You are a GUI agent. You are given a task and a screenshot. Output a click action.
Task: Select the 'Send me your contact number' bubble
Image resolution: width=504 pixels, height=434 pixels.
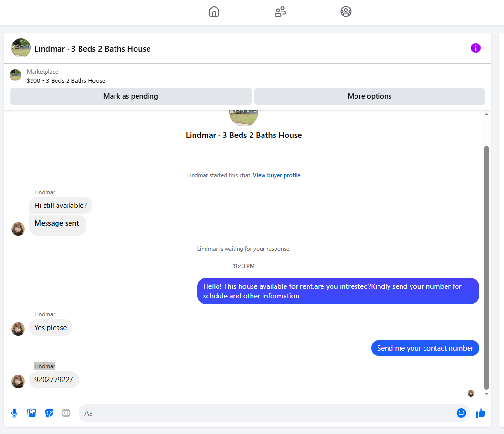tap(425, 348)
